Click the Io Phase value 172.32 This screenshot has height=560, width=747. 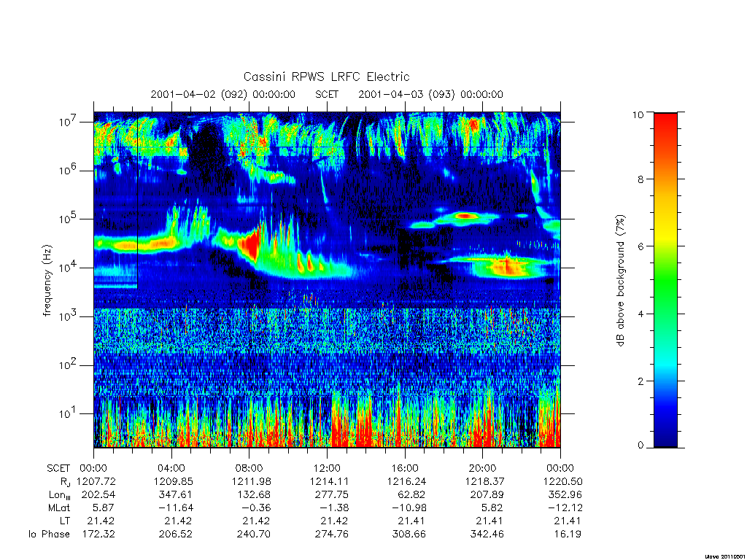[x=98, y=534]
